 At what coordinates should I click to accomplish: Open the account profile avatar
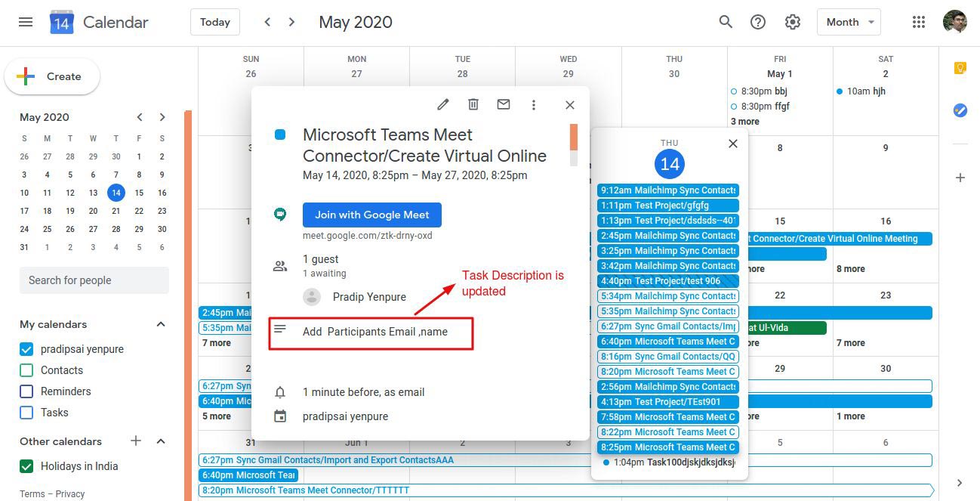click(x=955, y=22)
